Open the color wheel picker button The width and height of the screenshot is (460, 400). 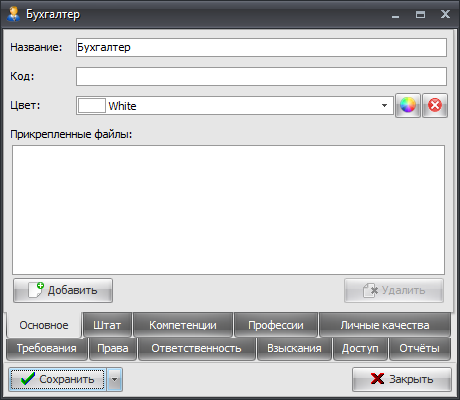tap(408, 106)
